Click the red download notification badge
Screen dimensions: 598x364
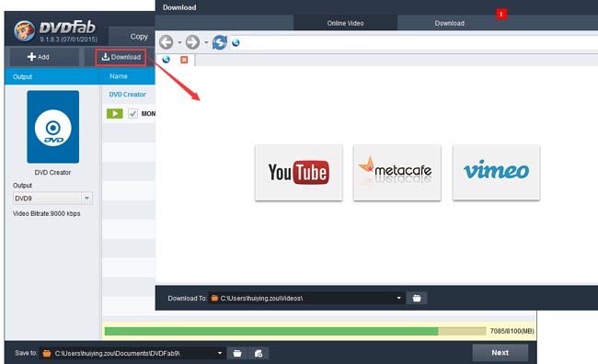501,15
